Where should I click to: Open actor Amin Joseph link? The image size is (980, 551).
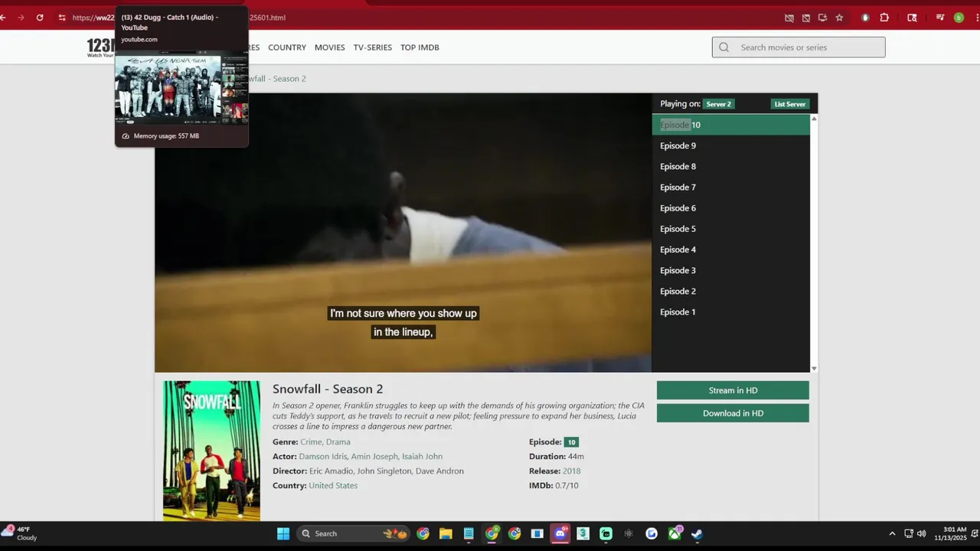pos(374,456)
